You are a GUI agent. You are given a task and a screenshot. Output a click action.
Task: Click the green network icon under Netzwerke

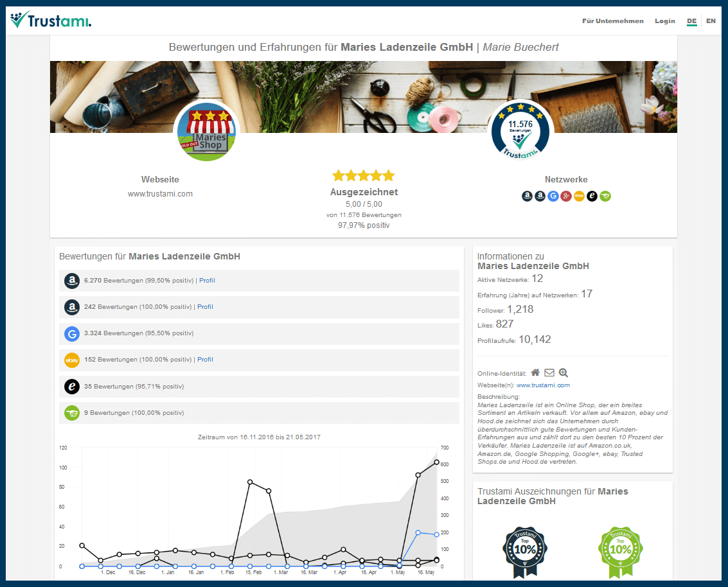pyautogui.click(x=605, y=197)
